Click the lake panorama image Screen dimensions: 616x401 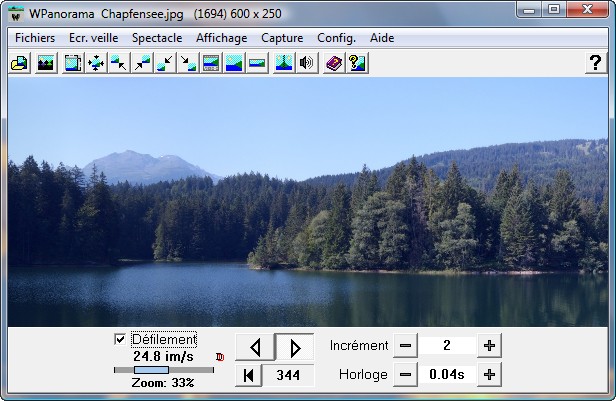point(308,201)
